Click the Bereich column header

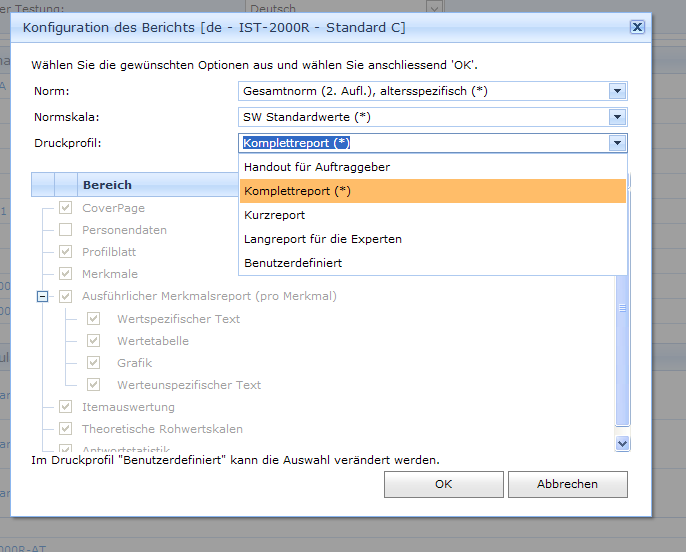tap(107, 185)
